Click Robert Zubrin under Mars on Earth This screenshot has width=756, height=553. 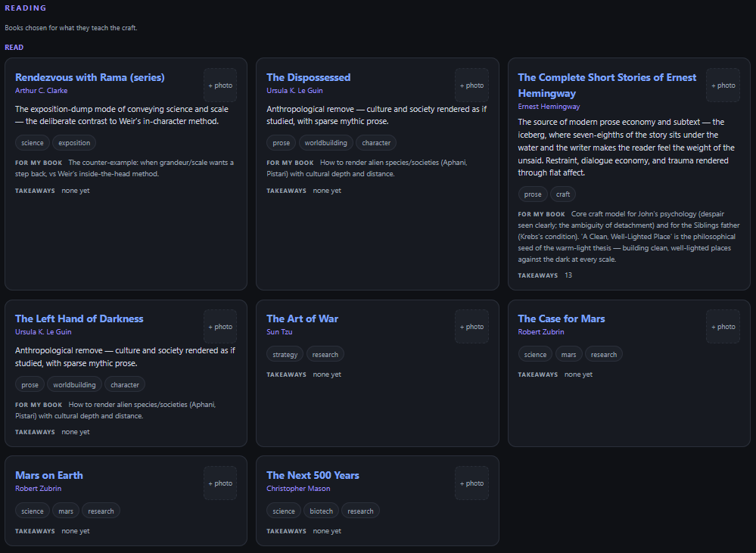click(x=38, y=489)
